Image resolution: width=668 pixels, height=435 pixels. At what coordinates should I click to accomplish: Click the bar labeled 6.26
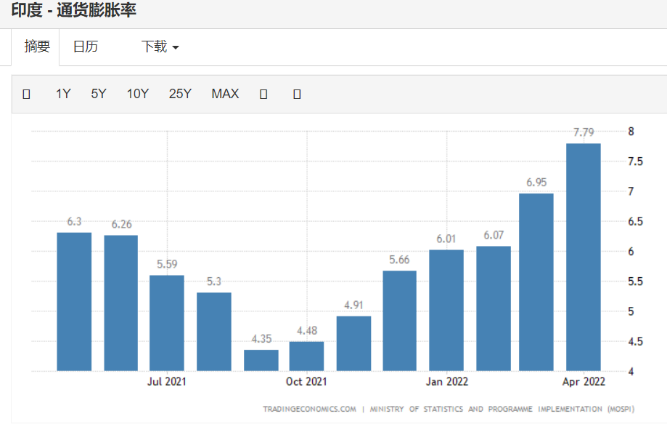tap(121, 303)
